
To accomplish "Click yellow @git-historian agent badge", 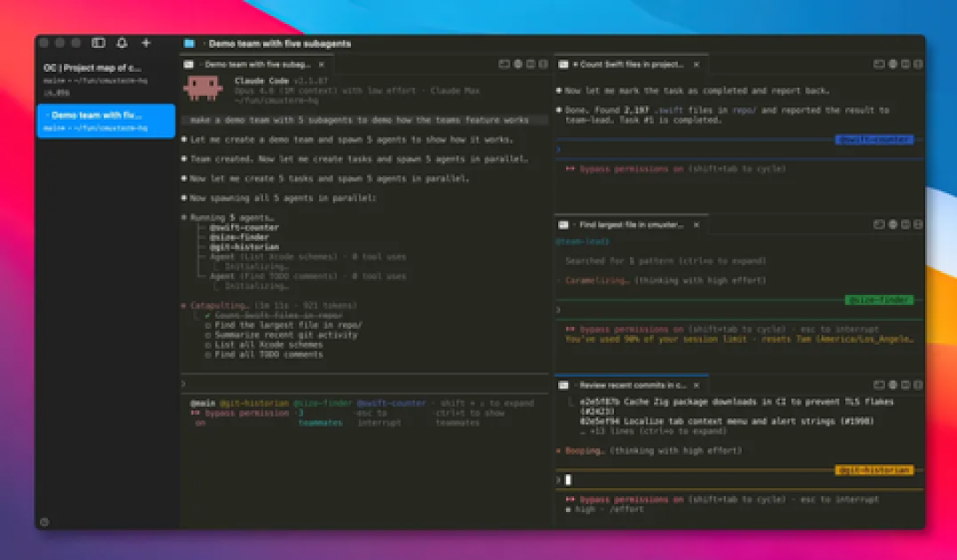I will click(874, 470).
